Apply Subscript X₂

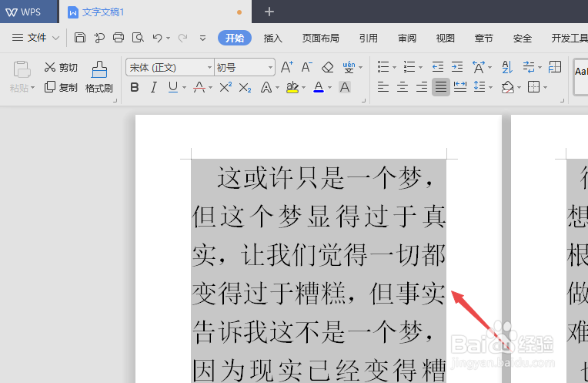[245, 88]
